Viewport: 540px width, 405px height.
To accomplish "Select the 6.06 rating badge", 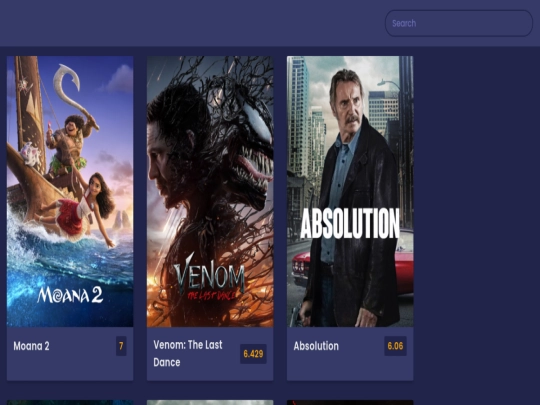I will (x=395, y=346).
